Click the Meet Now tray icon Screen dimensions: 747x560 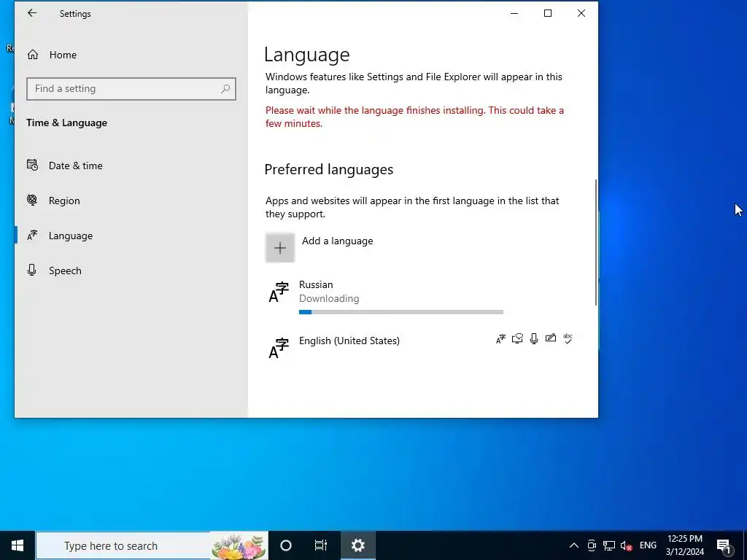[592, 545]
